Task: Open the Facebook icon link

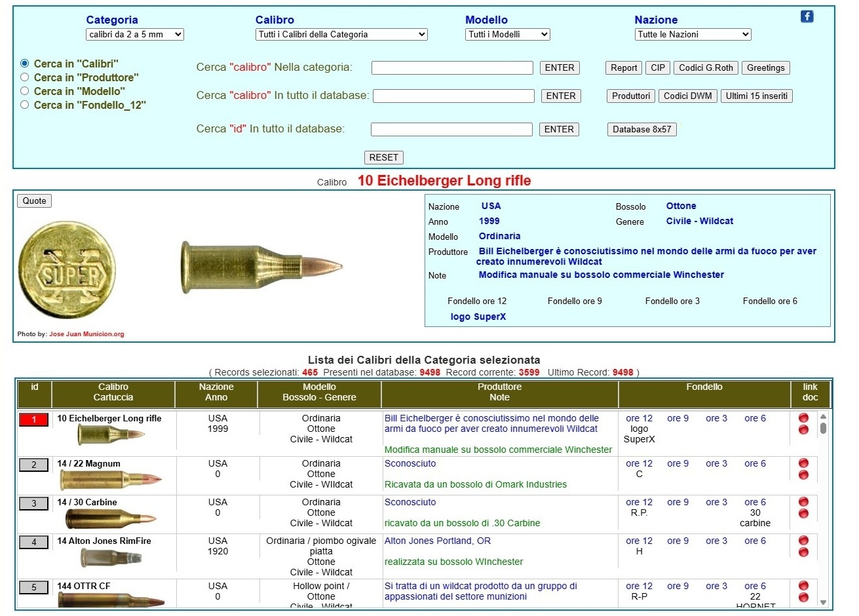Action: pyautogui.click(x=807, y=16)
